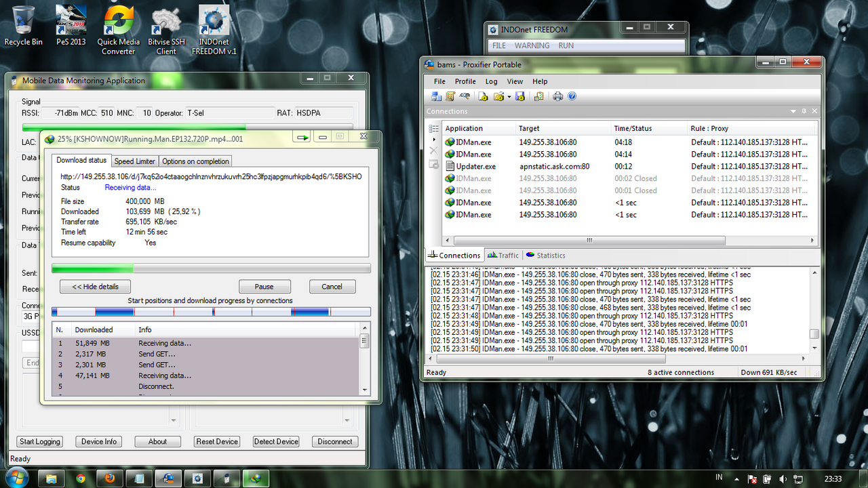This screenshot has width=868, height=488.
Task: Open Google Chrome from the taskbar
Action: [81, 479]
